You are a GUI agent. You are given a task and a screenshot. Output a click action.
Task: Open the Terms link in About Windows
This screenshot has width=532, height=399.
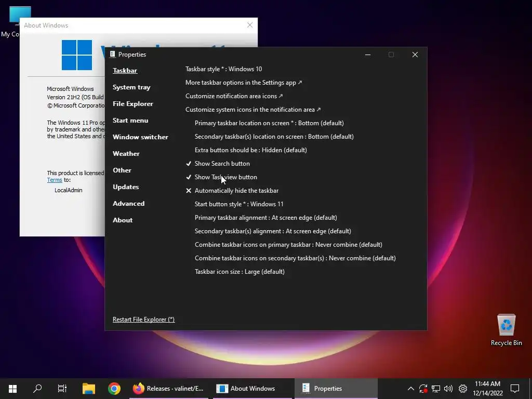click(x=55, y=180)
